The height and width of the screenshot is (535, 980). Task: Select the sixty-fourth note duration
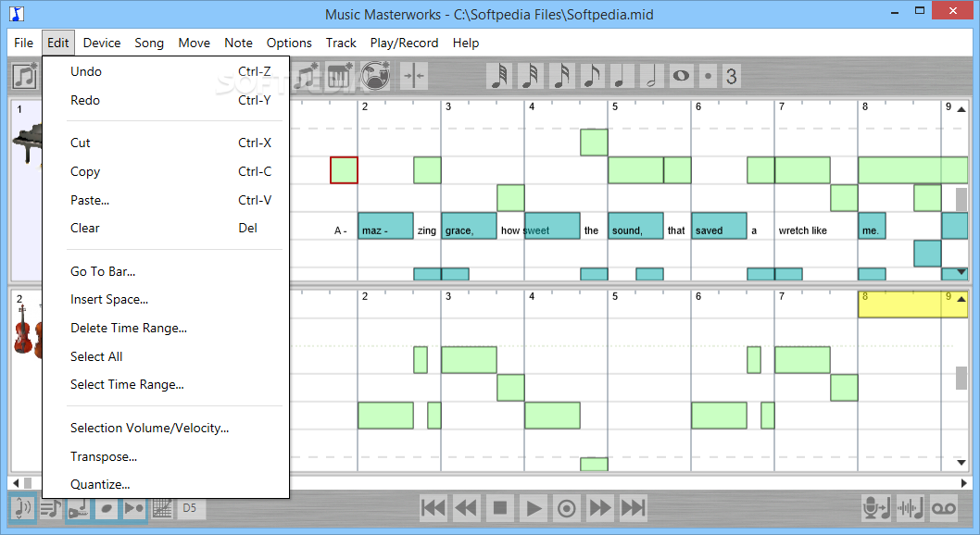pyautogui.click(x=499, y=76)
